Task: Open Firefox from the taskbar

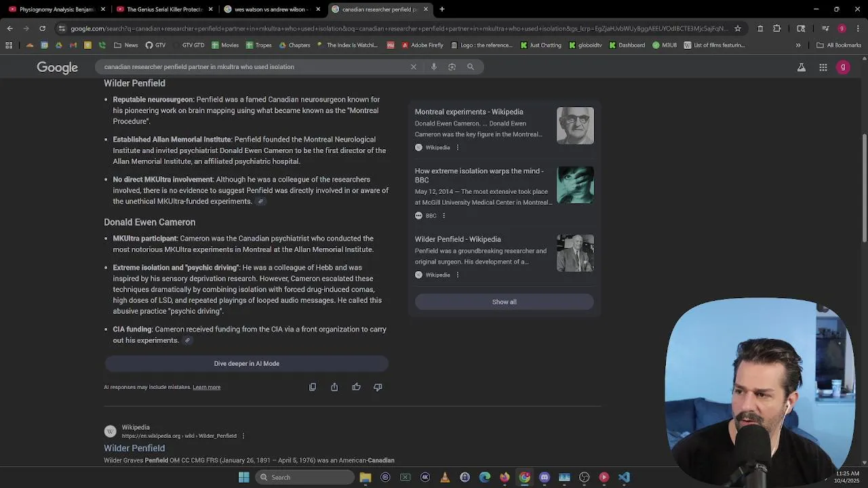Action: click(x=505, y=477)
